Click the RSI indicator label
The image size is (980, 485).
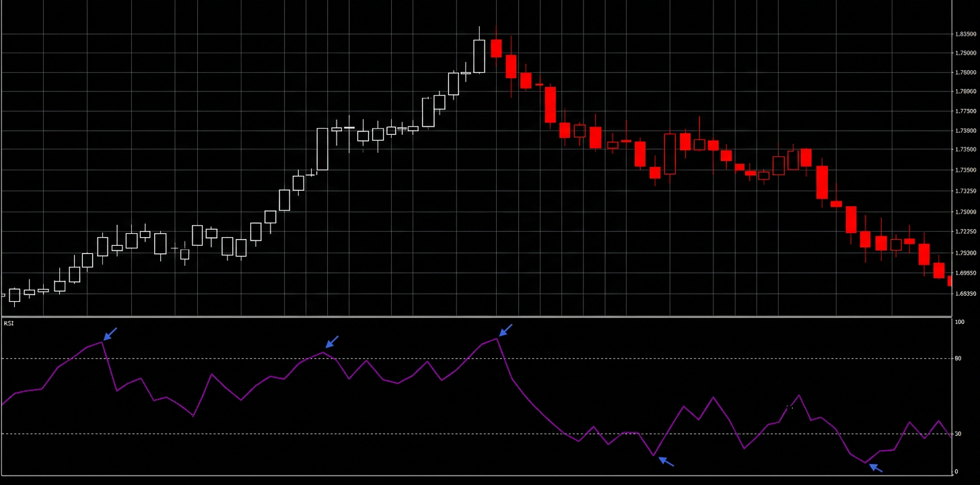click(9, 323)
